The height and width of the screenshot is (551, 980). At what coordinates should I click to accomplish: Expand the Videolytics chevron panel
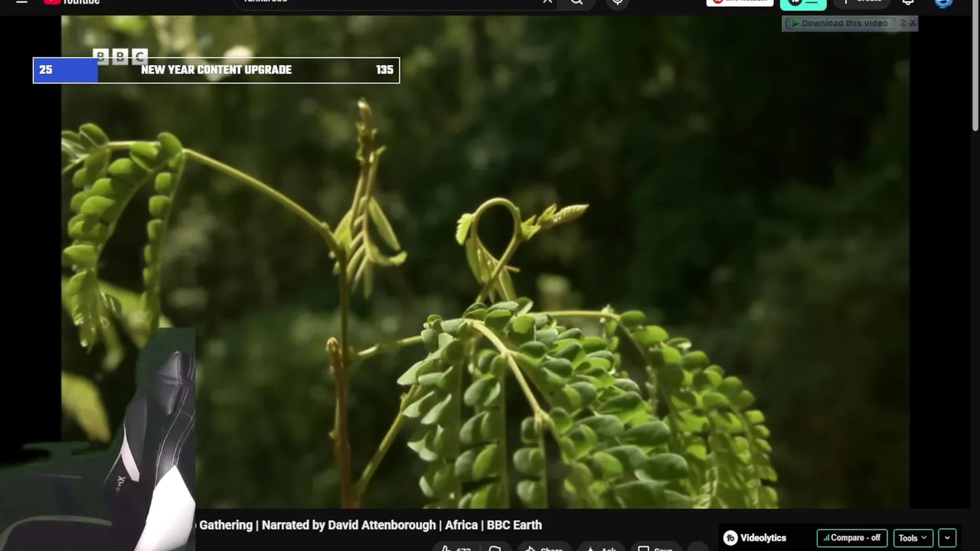click(947, 538)
